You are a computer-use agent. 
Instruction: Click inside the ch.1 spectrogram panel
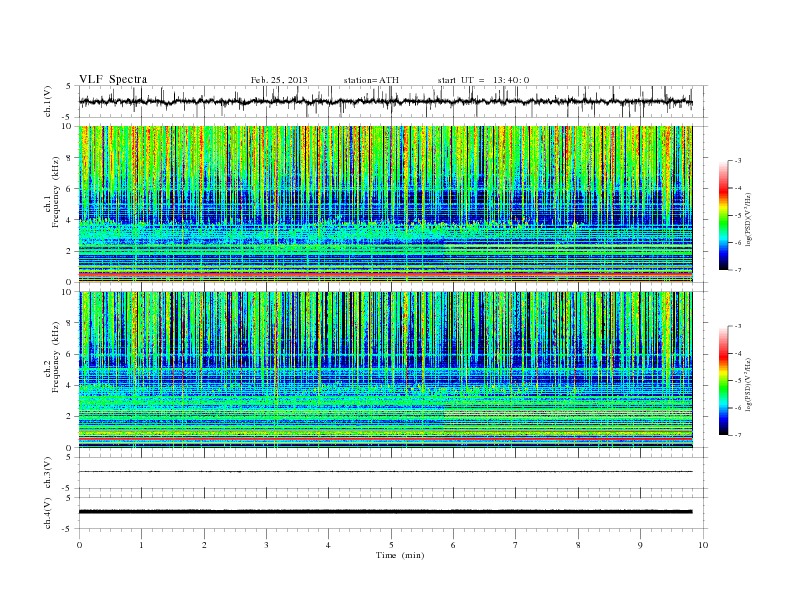(x=385, y=204)
